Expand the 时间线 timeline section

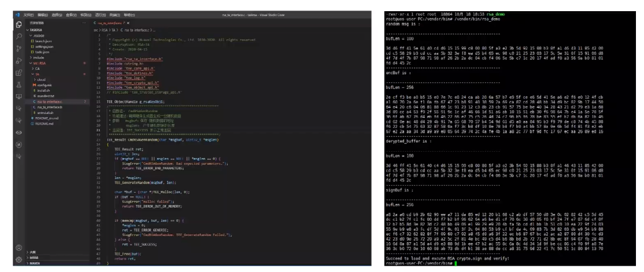point(58,258)
